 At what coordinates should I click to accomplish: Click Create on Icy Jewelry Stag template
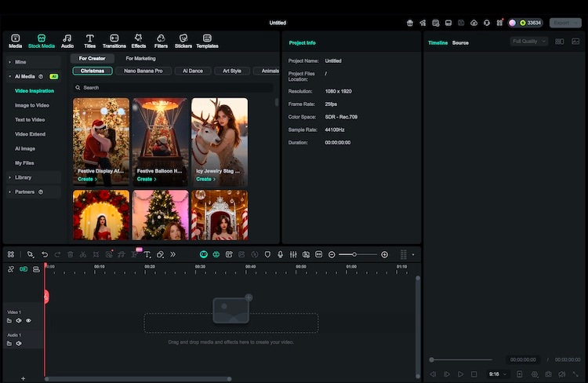pyautogui.click(x=204, y=179)
